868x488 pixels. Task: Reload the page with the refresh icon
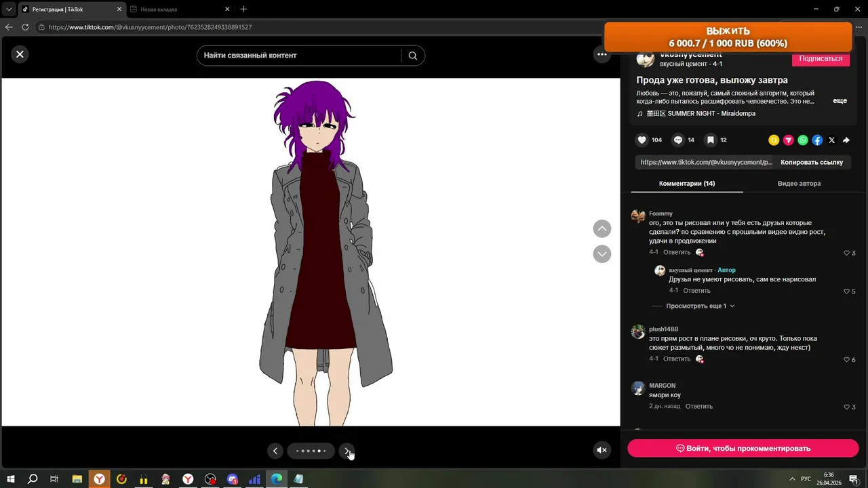pyautogui.click(x=25, y=27)
